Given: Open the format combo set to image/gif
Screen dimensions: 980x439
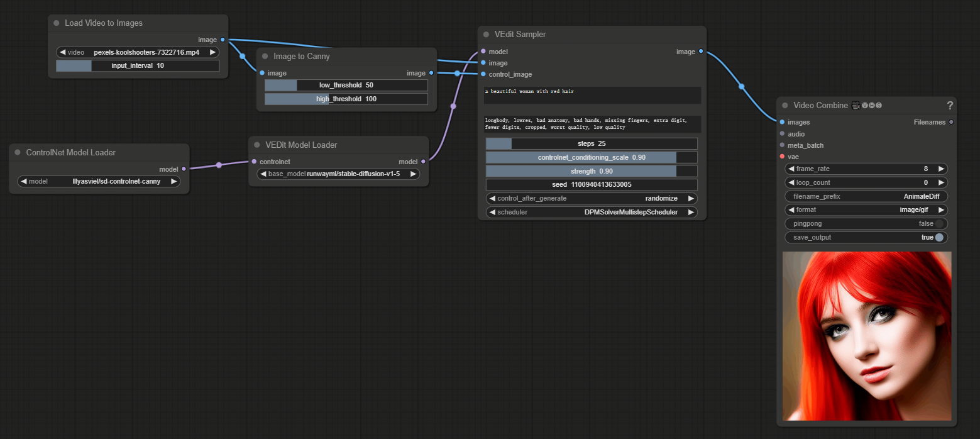Looking at the screenshot, I should click(866, 210).
